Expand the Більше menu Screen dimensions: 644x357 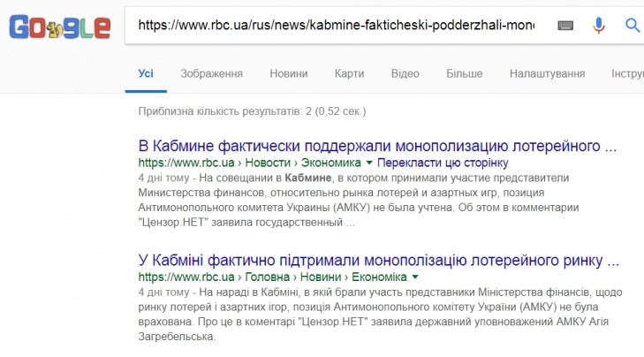[x=465, y=73]
